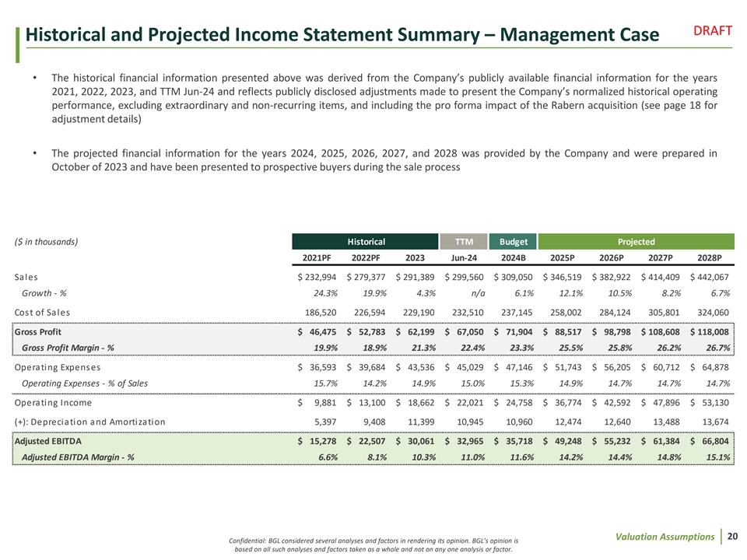Click Depreciation value 13,674
The width and height of the screenshot is (747, 560).
pyautogui.click(x=715, y=422)
